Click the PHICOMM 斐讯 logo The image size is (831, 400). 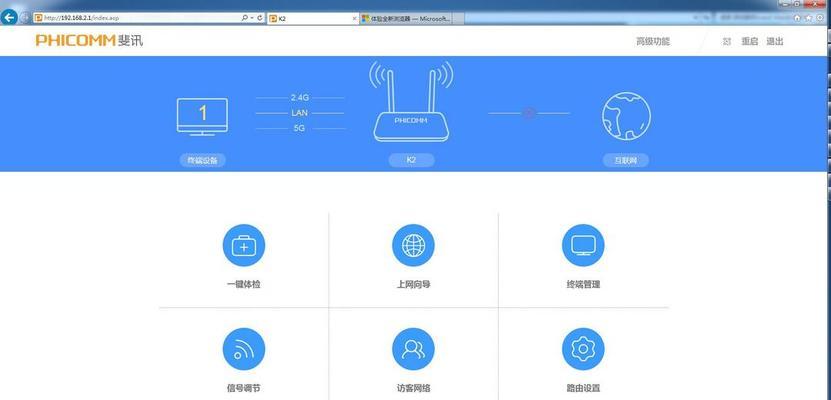[90, 41]
